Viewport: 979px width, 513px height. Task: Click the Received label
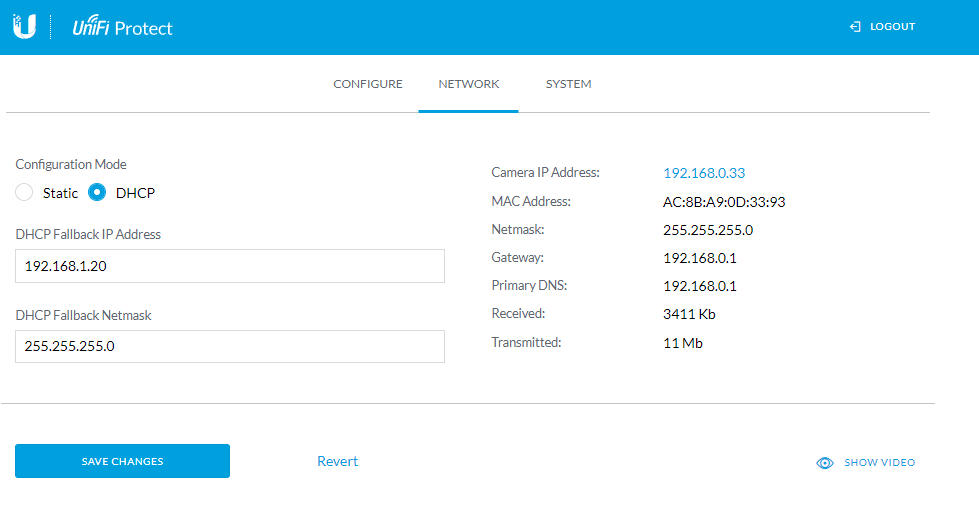click(518, 313)
